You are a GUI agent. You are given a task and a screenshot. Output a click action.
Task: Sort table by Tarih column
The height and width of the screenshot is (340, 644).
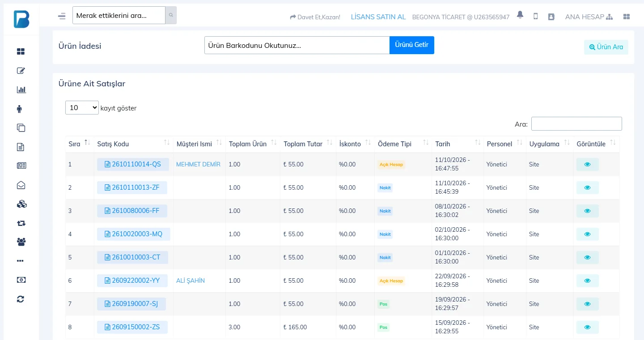pos(458,144)
